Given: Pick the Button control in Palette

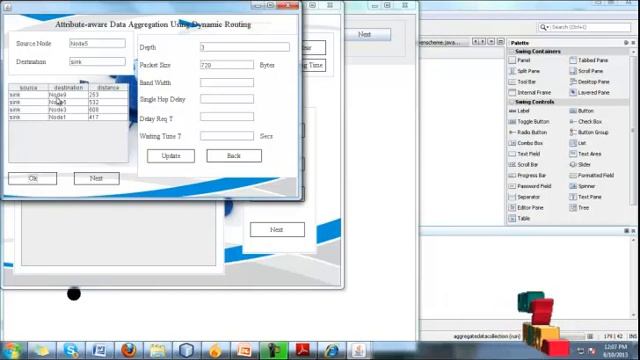Looking at the screenshot, I should [x=581, y=111].
